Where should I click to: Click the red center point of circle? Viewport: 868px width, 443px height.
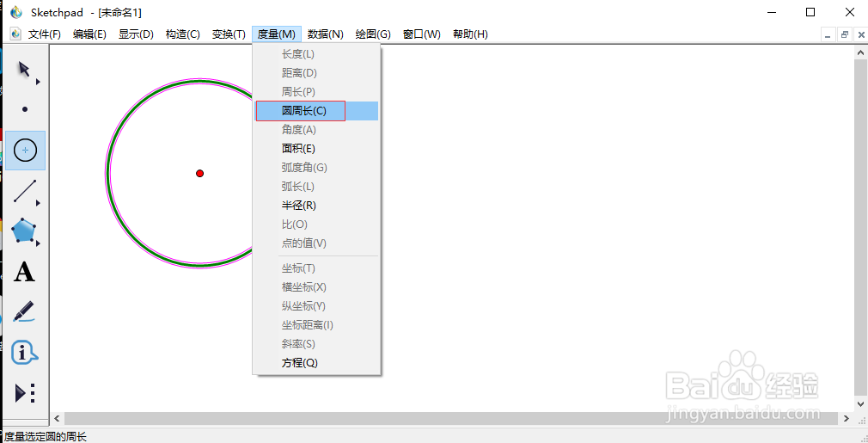tap(200, 173)
